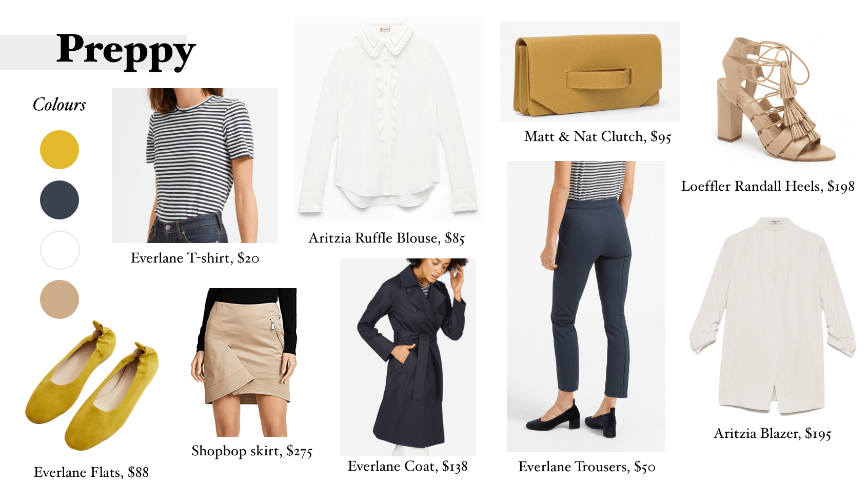Image resolution: width=868 pixels, height=484 pixels.
Task: Click the yellow Everlane flats picture
Action: coord(92,386)
